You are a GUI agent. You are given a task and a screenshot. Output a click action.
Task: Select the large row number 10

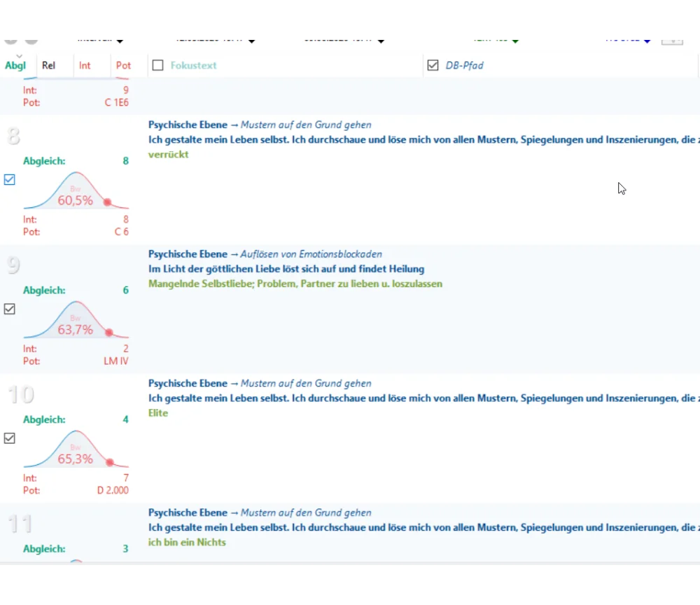[x=20, y=395]
